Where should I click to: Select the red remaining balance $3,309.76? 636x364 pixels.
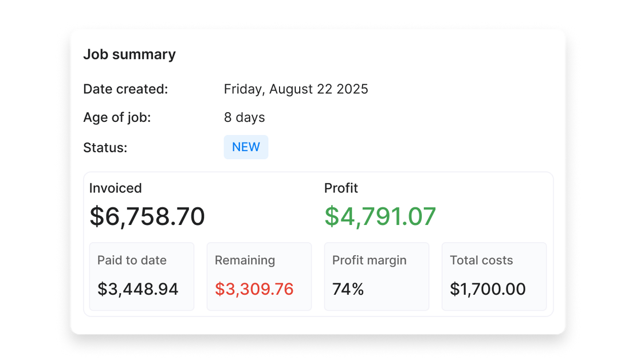point(253,289)
